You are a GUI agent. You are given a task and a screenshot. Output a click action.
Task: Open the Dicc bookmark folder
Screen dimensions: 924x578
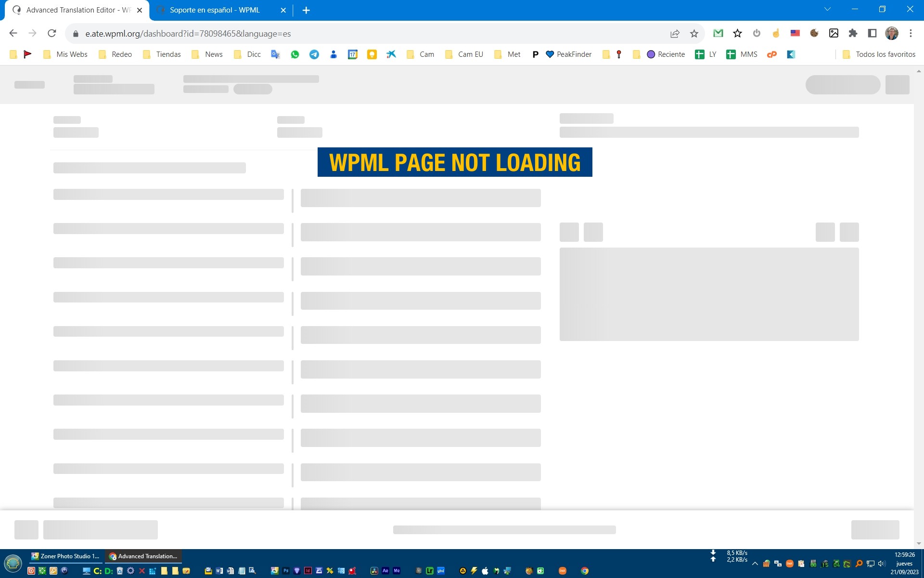[x=247, y=54]
